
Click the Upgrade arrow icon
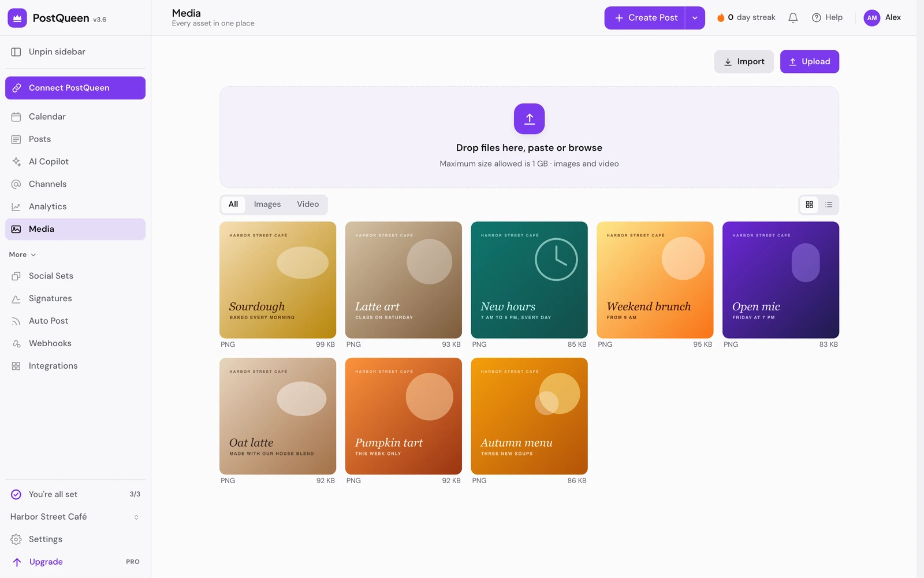pos(17,562)
